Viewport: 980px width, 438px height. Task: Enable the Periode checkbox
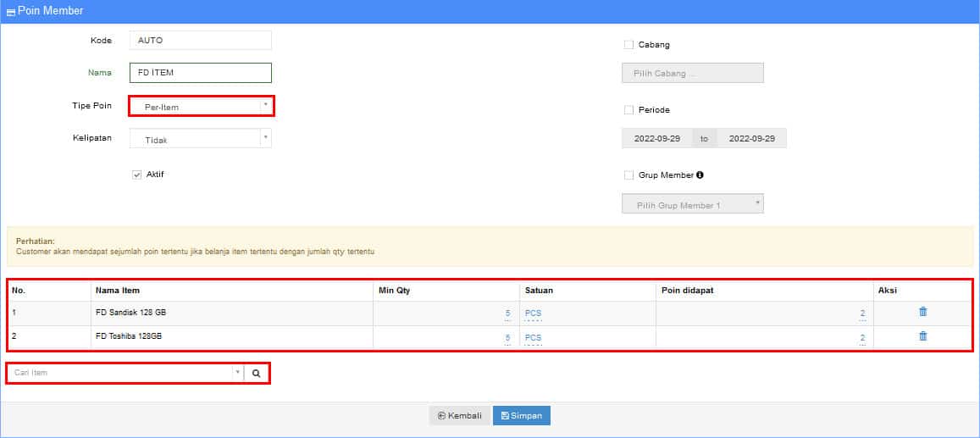click(x=628, y=110)
